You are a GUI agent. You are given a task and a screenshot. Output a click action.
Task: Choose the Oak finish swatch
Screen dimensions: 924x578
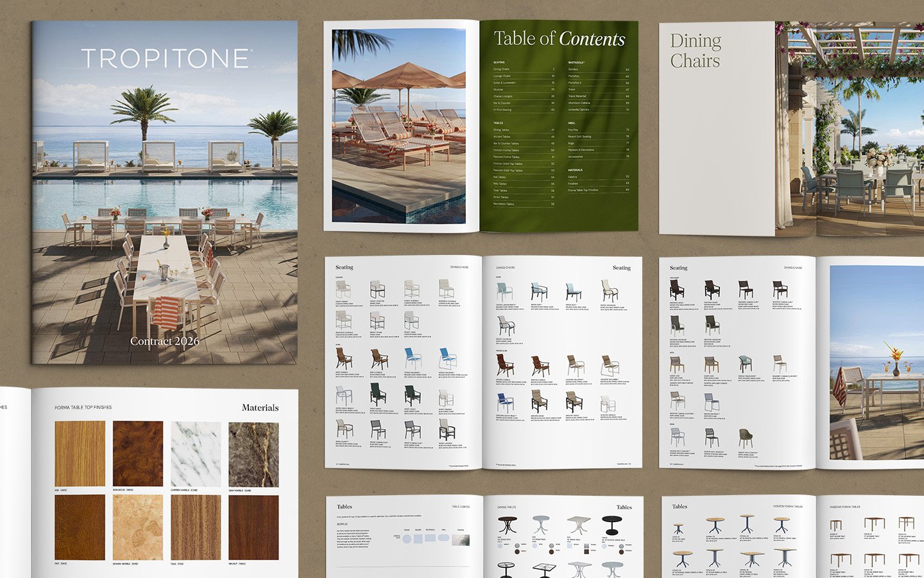(80, 527)
